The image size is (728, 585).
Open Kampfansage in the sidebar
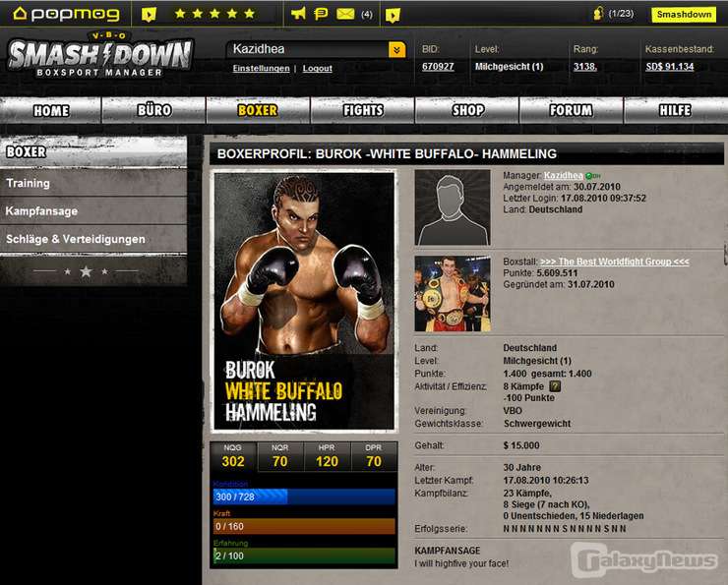coord(93,211)
